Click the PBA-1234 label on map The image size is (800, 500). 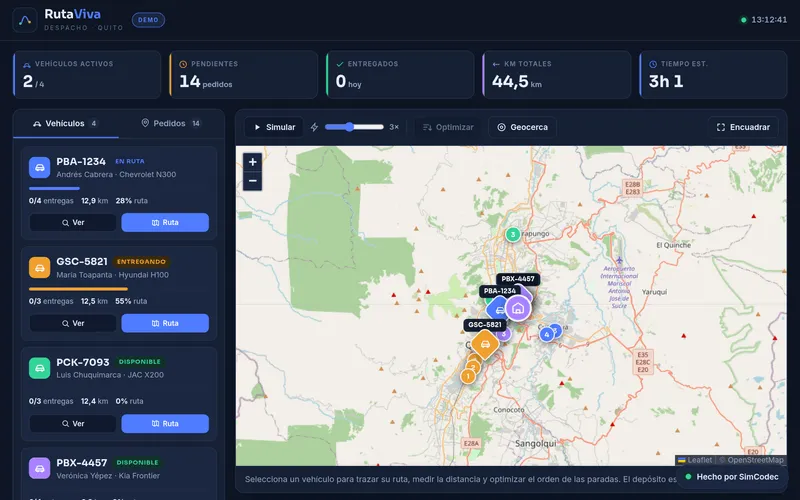[x=499, y=291]
